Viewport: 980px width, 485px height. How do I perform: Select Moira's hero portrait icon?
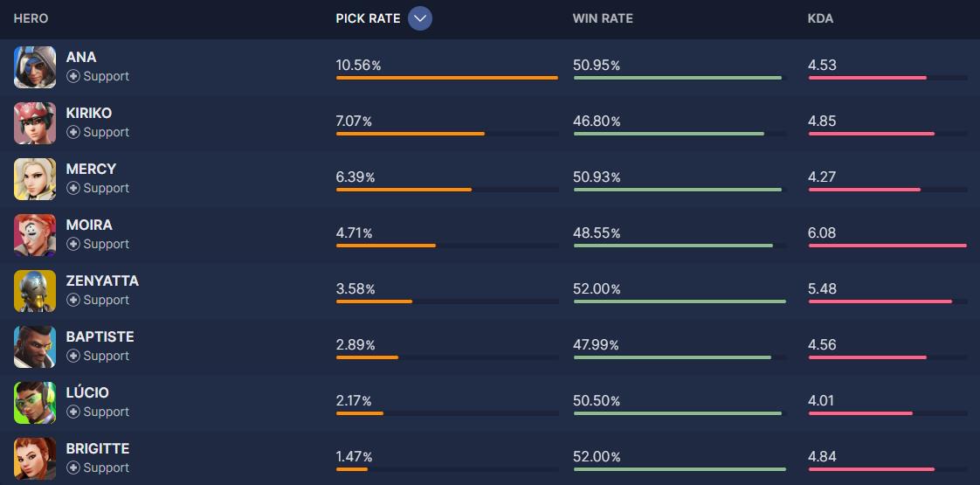35,235
